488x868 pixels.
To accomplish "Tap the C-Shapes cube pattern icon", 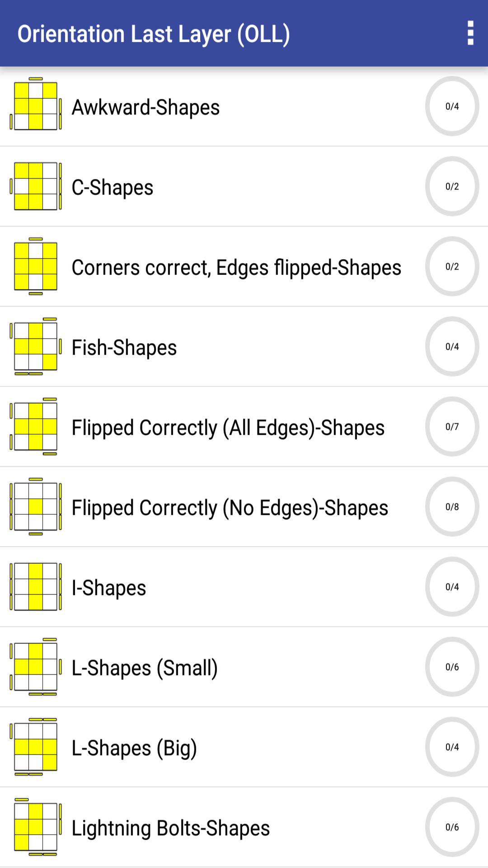I will click(36, 186).
